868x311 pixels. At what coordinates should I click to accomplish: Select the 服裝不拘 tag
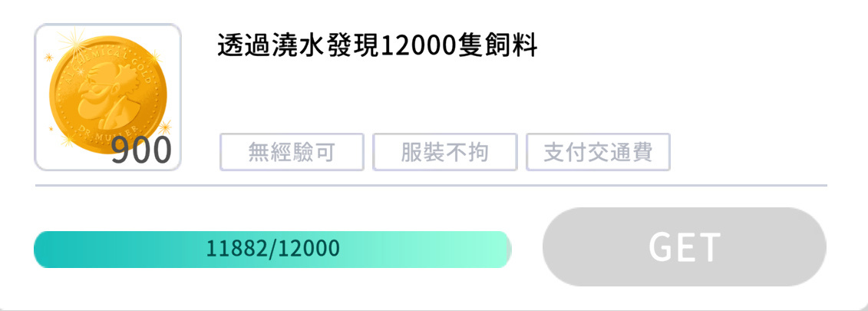tap(444, 152)
